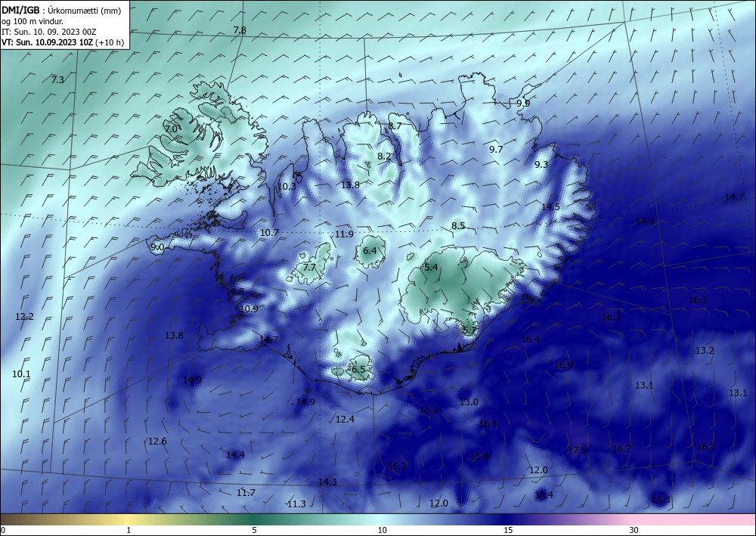
Task: Select the 6.4 value on the glacier
Action: (370, 251)
